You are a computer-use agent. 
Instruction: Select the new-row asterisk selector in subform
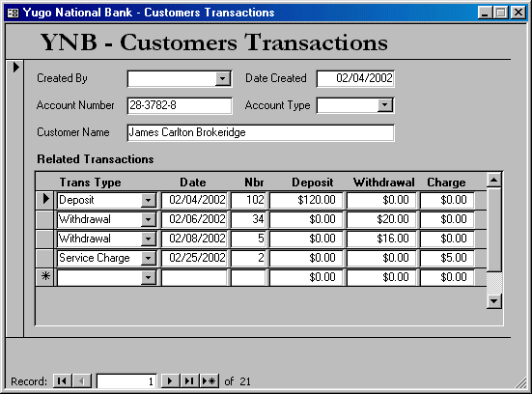point(45,277)
